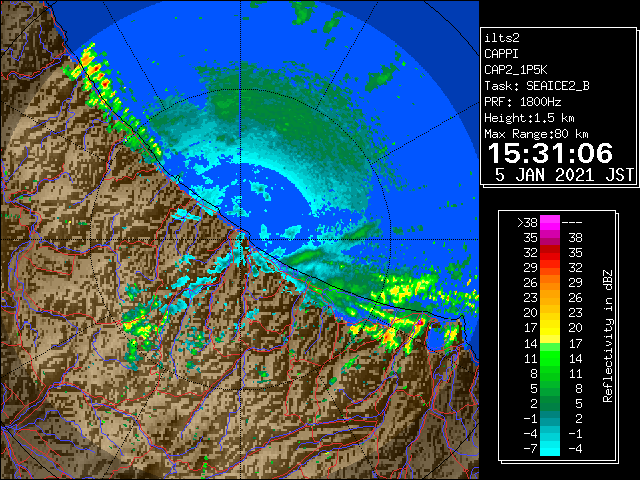Click the yellow 17 dBZ legend swatch
Screen dimensions: 640x480
point(550,328)
